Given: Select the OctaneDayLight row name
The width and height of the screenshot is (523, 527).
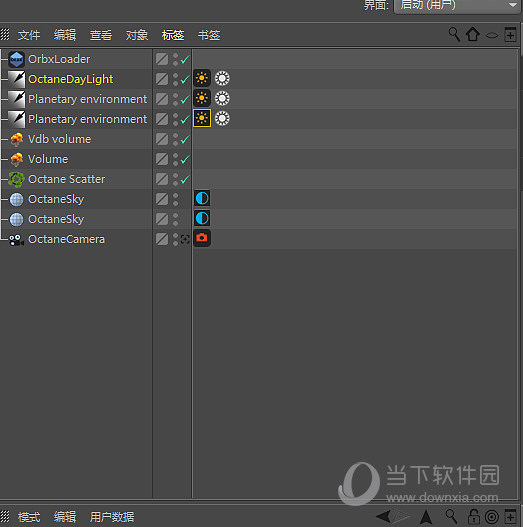Looking at the screenshot, I should pos(71,79).
